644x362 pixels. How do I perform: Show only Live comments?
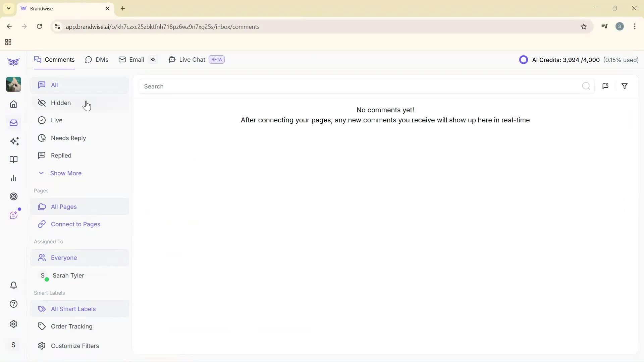click(56, 120)
